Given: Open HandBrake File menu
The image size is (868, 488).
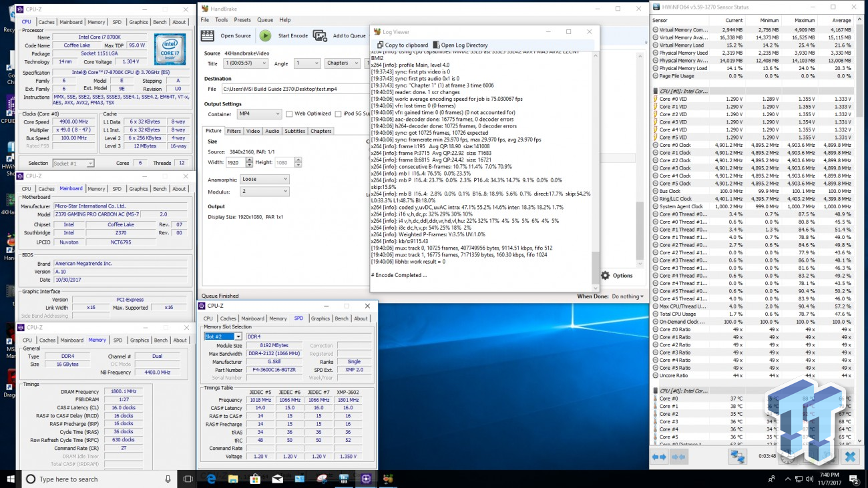Looking at the screenshot, I should click(205, 20).
